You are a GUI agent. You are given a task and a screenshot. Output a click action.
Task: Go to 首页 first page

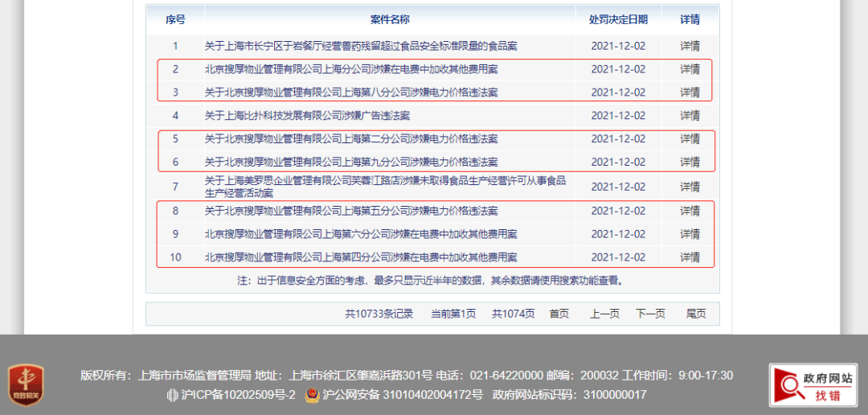click(x=559, y=314)
